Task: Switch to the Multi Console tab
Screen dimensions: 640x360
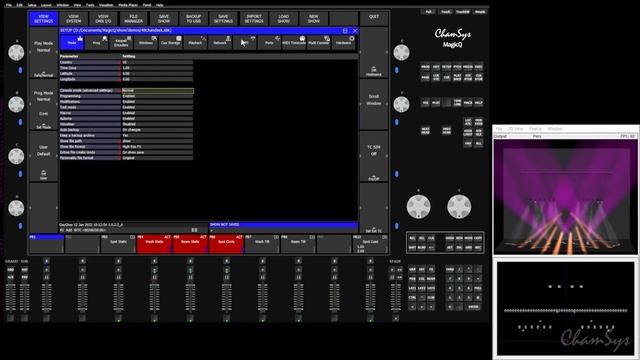Action: click(x=319, y=42)
